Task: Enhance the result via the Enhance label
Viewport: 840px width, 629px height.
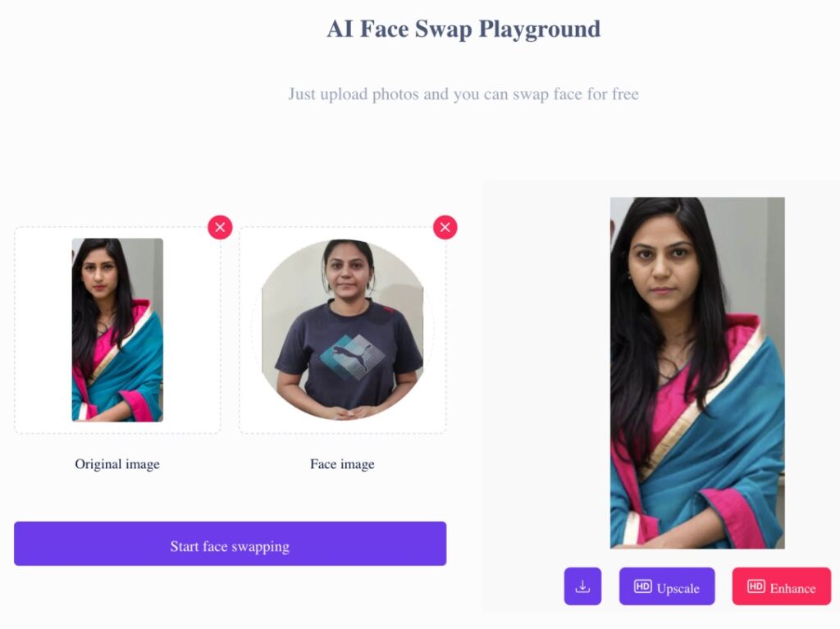Action: click(793, 588)
